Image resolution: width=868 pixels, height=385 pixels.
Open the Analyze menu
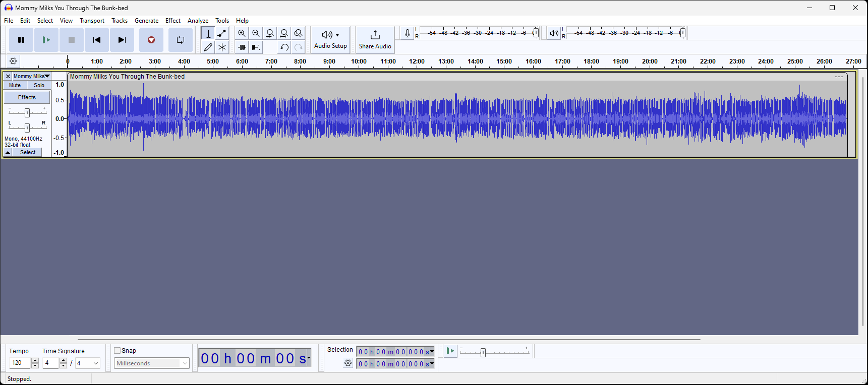(x=198, y=21)
